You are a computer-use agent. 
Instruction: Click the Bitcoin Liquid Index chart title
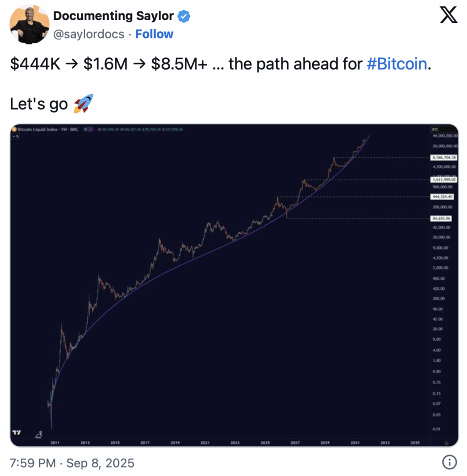click(x=48, y=129)
